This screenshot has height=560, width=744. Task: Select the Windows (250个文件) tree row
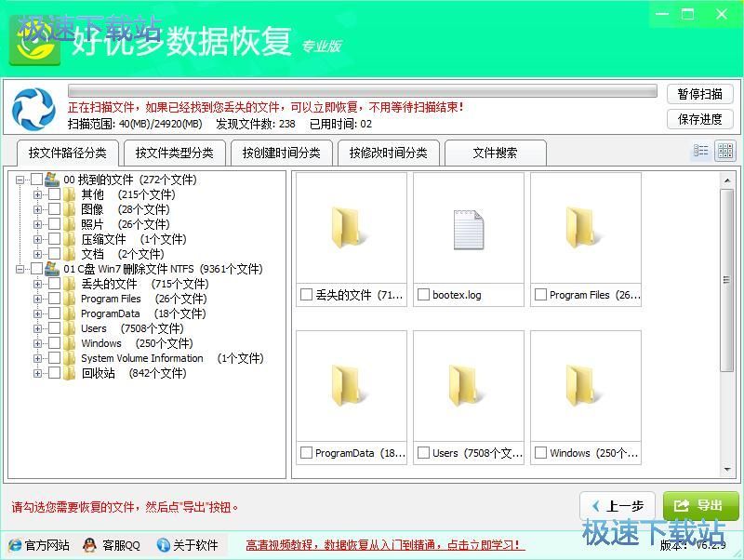[x=137, y=343]
